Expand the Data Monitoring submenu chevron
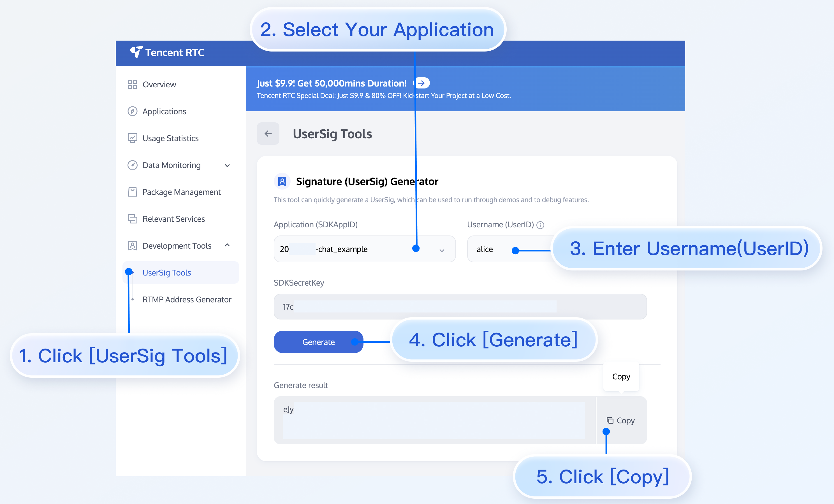Image resolution: width=834 pixels, height=504 pixels. coord(228,165)
